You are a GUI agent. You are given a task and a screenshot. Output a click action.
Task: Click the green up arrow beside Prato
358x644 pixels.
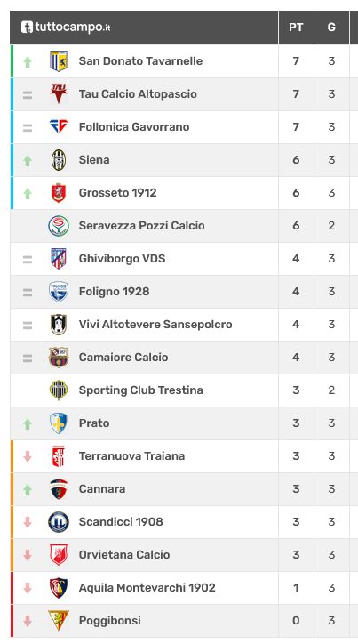click(x=28, y=423)
